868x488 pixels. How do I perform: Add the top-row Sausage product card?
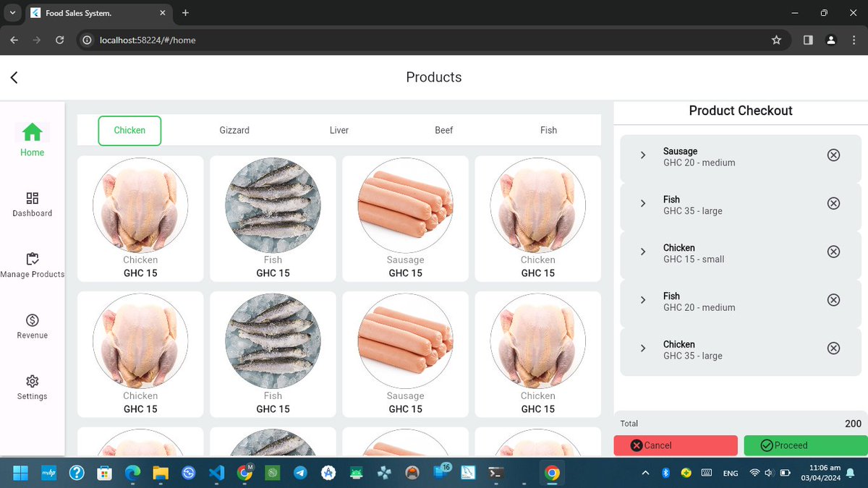click(x=405, y=218)
